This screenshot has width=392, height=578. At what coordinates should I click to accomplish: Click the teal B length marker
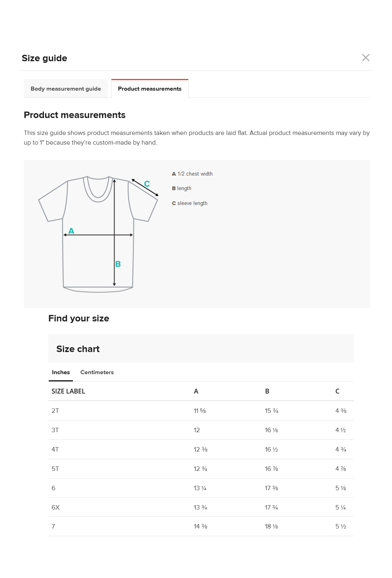pyautogui.click(x=118, y=264)
